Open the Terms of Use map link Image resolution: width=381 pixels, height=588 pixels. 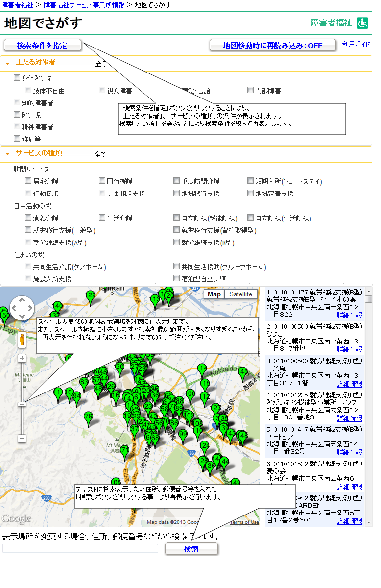pyautogui.click(x=244, y=522)
